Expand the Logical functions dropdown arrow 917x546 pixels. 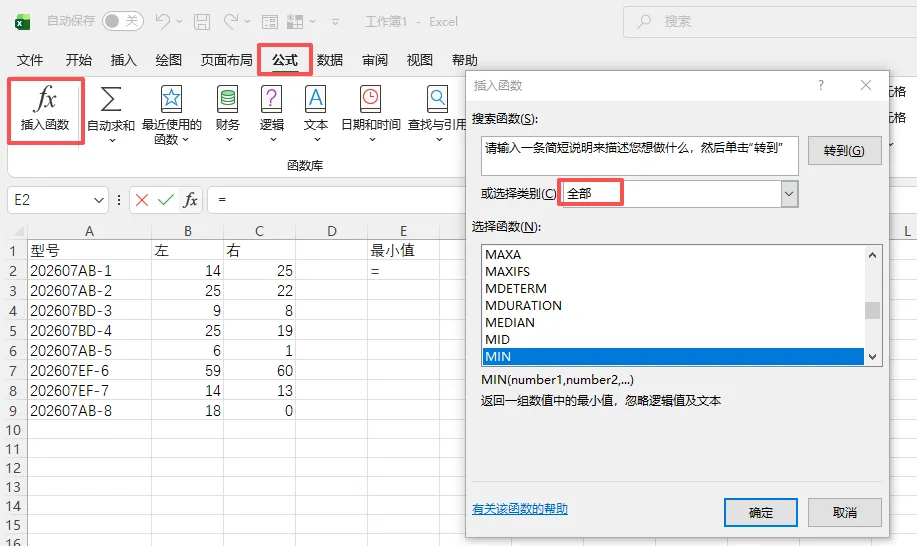[273, 140]
